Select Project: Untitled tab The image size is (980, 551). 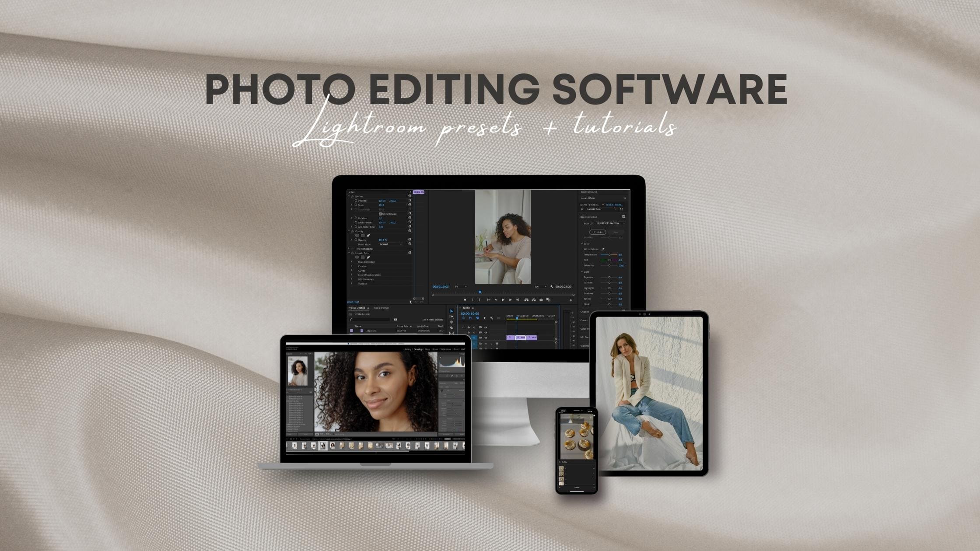(x=357, y=308)
